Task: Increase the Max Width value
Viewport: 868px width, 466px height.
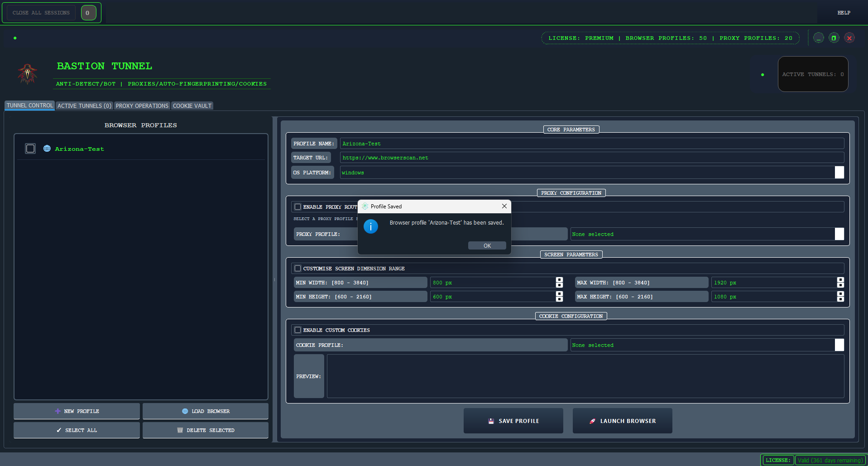Action: pyautogui.click(x=840, y=280)
